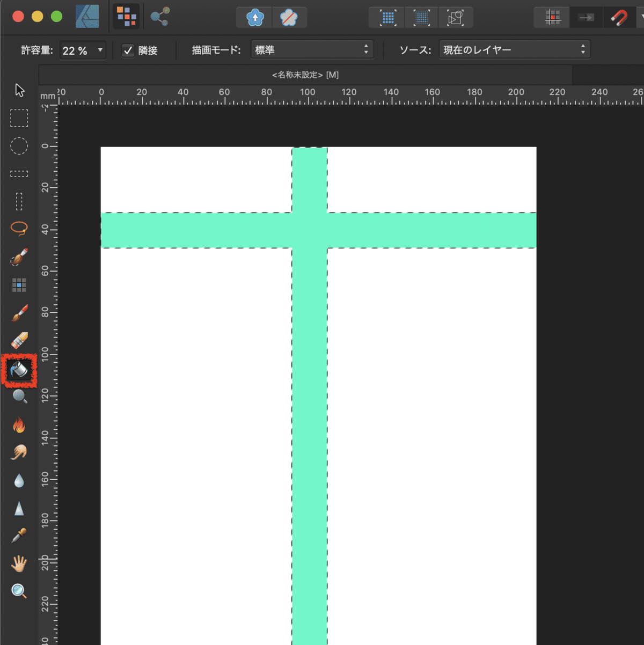This screenshot has width=644, height=645.
Task: Select the Sharpen cone tool
Action: [x=19, y=508]
